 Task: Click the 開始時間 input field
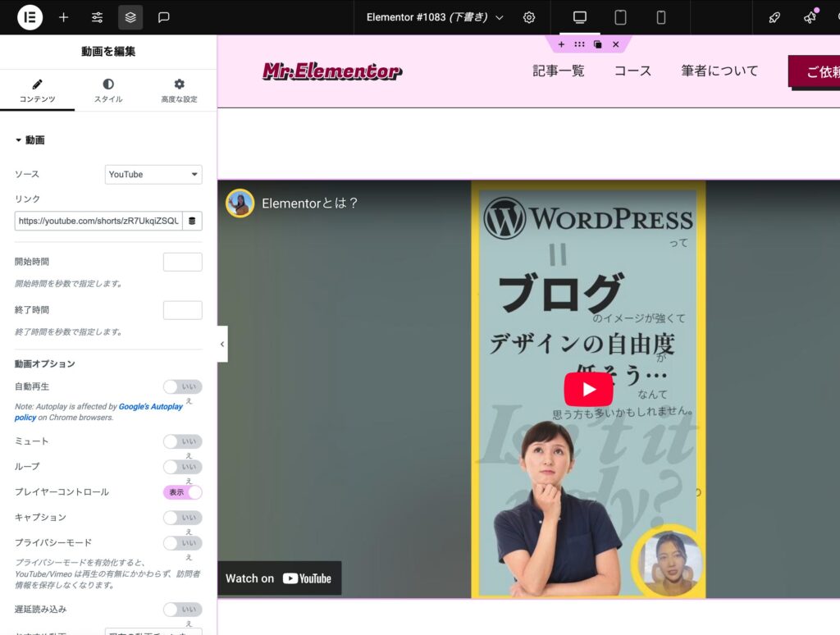coord(182,263)
